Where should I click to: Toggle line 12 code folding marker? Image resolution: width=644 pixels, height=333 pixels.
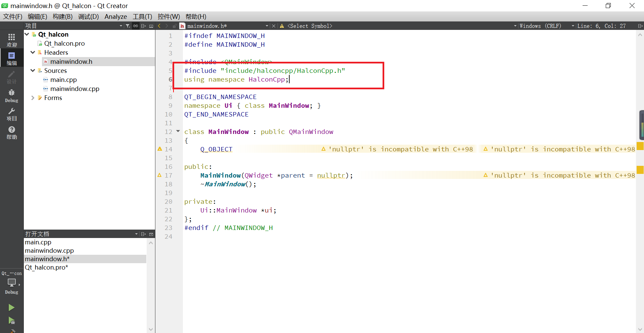pyautogui.click(x=178, y=131)
